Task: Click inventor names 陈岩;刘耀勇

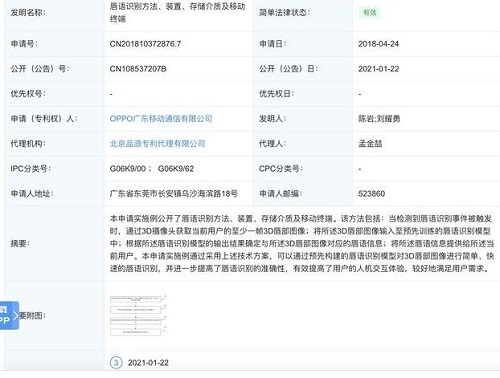Action: pyautogui.click(x=379, y=119)
